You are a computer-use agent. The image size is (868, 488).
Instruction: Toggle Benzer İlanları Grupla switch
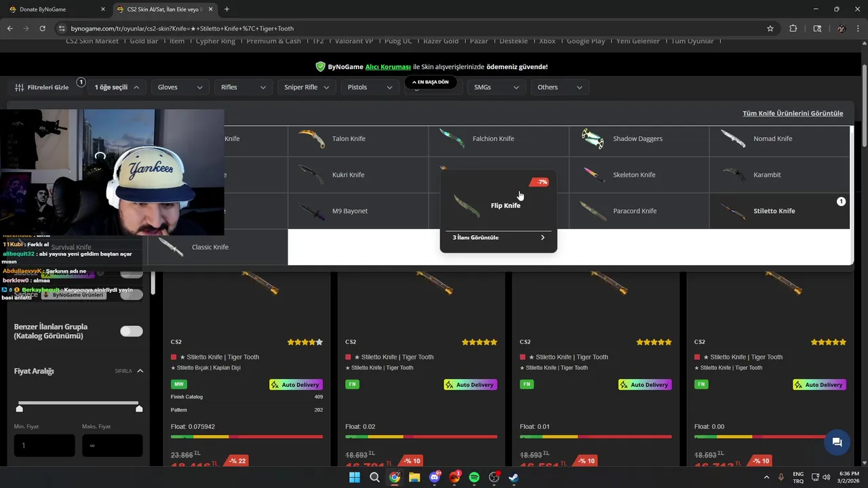pyautogui.click(x=132, y=331)
